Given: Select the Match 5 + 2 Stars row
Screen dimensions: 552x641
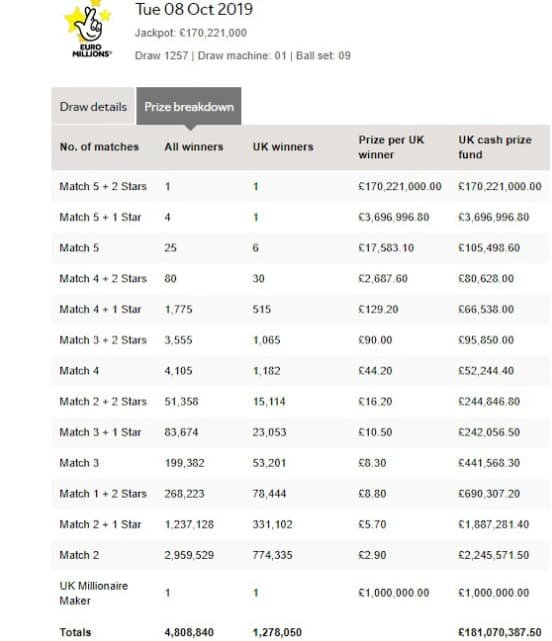Looking at the screenshot, I should pyautogui.click(x=301, y=186).
